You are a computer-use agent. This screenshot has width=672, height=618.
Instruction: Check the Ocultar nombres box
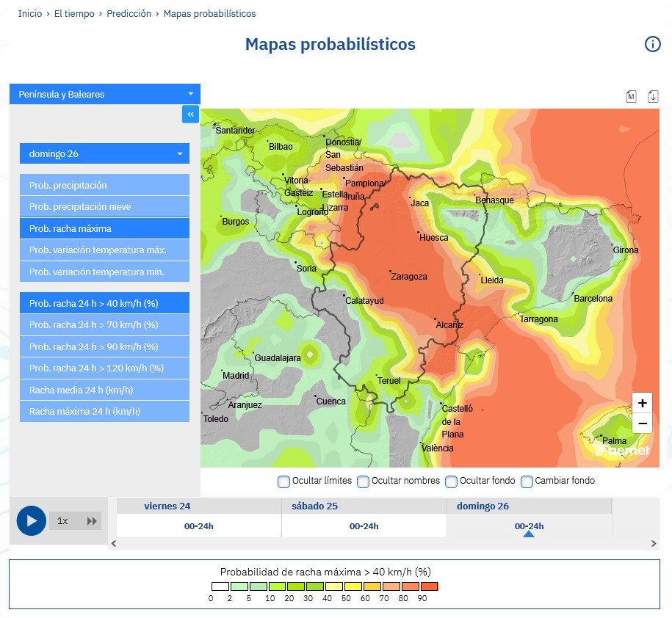pyautogui.click(x=364, y=481)
